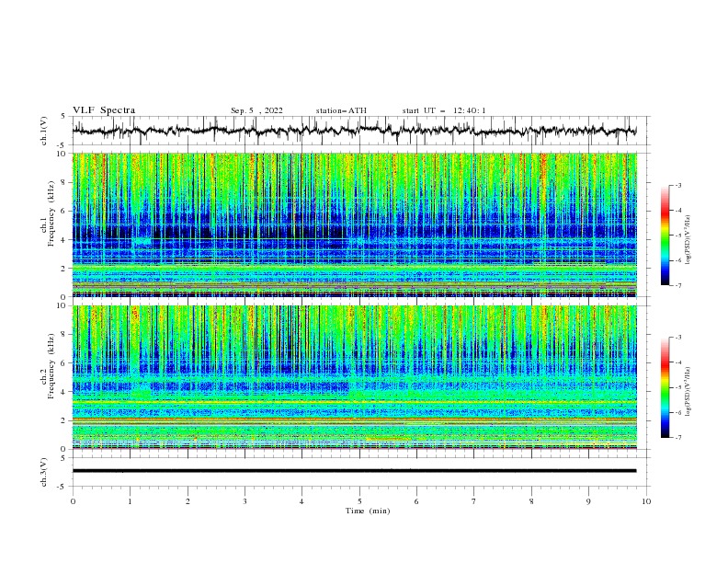Click the ch.1 "Frequency (kHz)" axis label
The height and width of the screenshot is (563, 728).
tap(51, 215)
